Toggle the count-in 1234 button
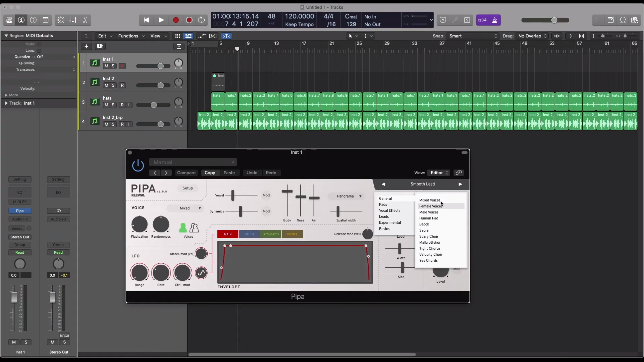 [482, 20]
